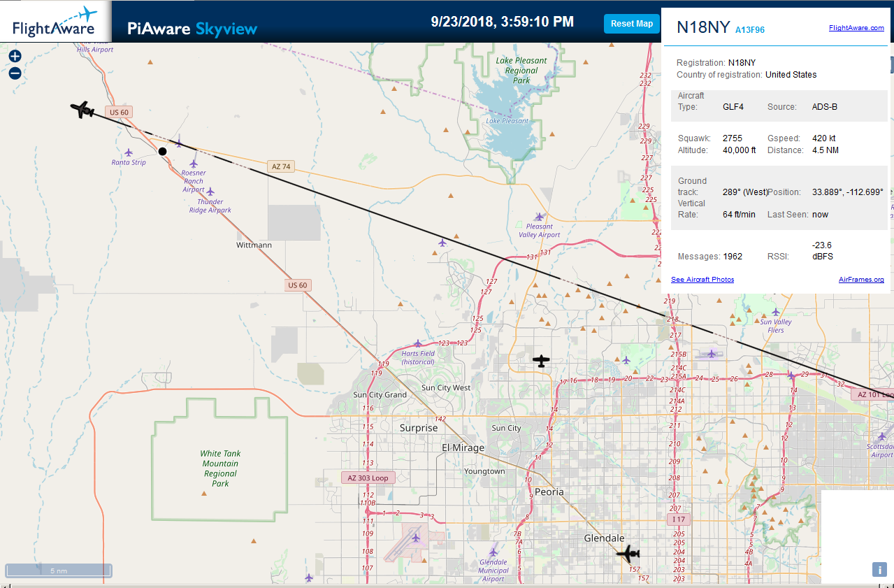Click the Squawk value 2755
The width and height of the screenshot is (894, 588).
click(733, 138)
